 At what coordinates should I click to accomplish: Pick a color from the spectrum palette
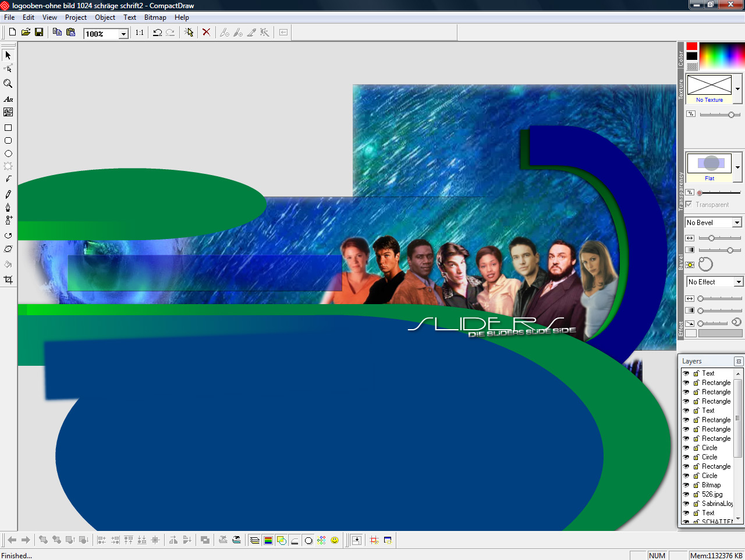(722, 56)
